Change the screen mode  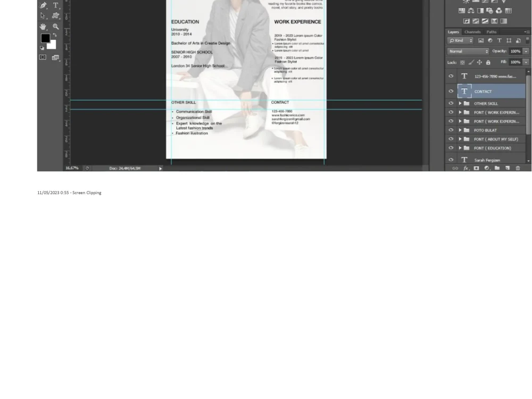[x=55, y=57]
